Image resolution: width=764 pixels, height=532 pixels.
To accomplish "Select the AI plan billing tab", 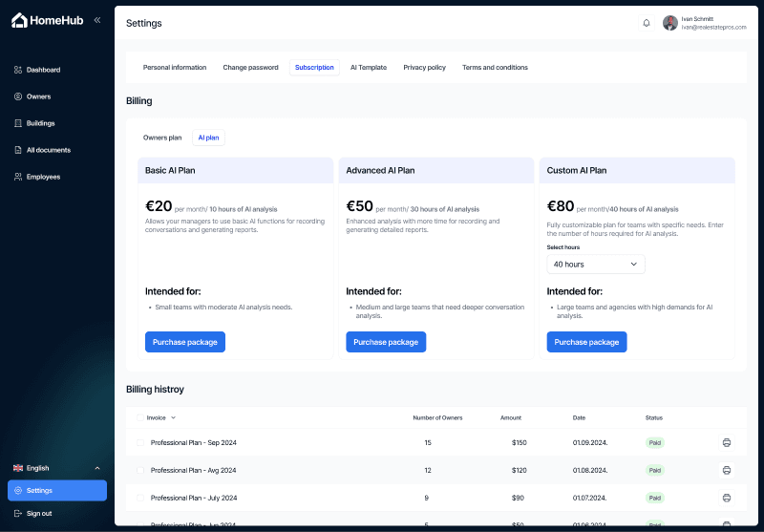I will (208, 138).
